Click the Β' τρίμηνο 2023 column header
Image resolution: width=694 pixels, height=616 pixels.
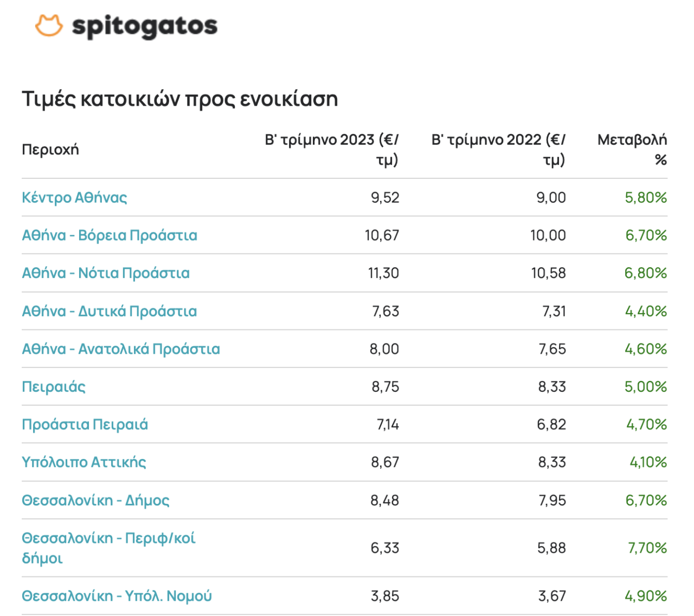click(x=332, y=150)
